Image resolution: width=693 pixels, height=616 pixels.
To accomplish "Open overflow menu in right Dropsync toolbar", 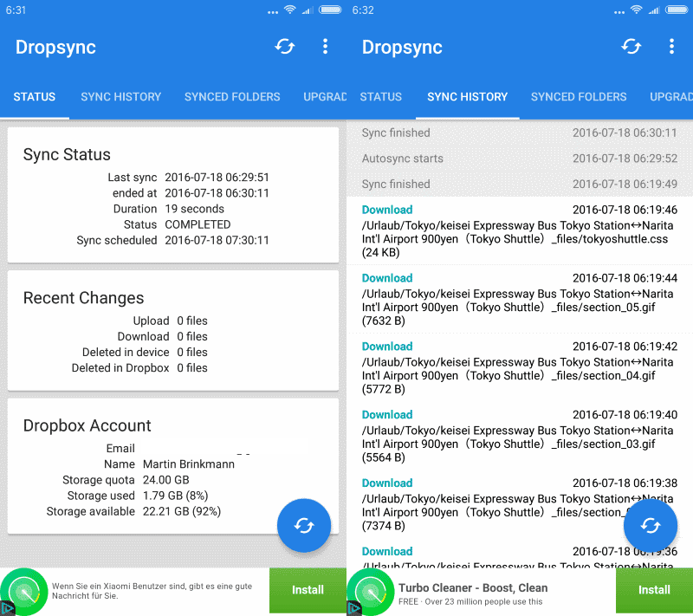I will pos(672,47).
